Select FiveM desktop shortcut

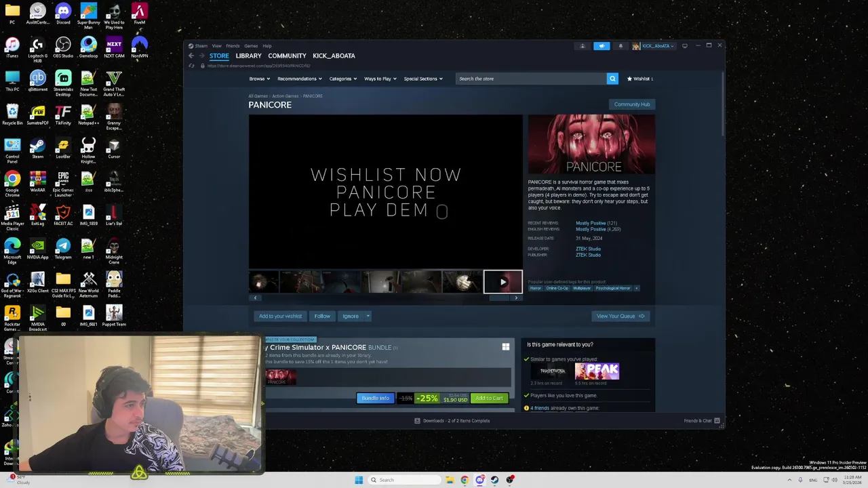[139, 14]
